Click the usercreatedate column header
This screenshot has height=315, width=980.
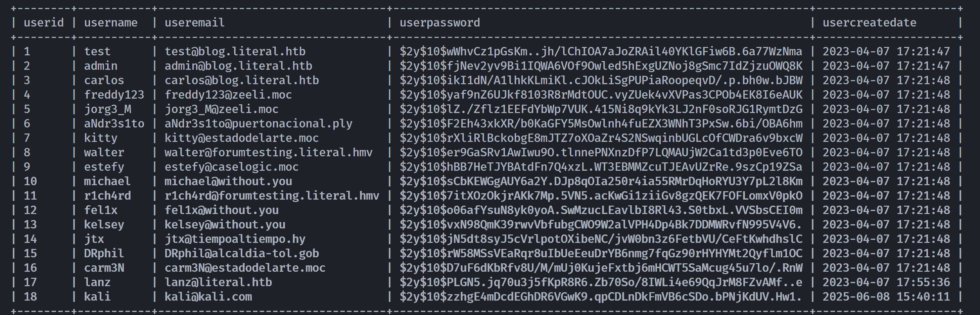click(x=869, y=23)
